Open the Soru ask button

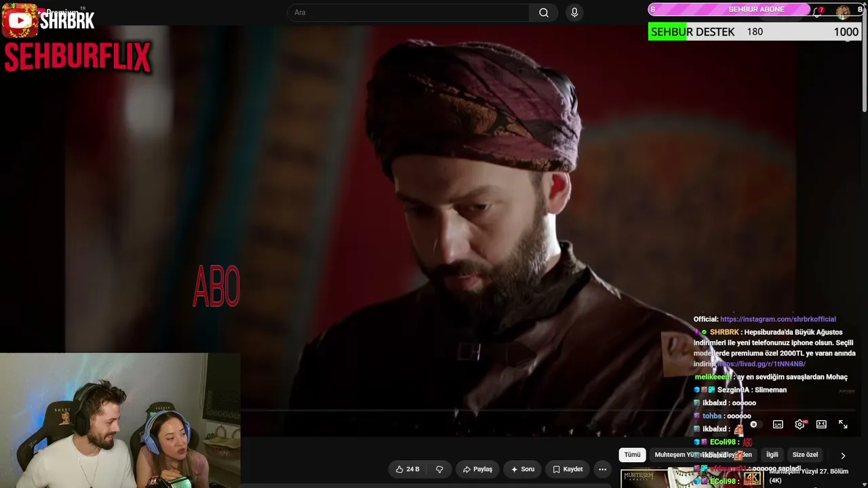pyautogui.click(x=523, y=469)
